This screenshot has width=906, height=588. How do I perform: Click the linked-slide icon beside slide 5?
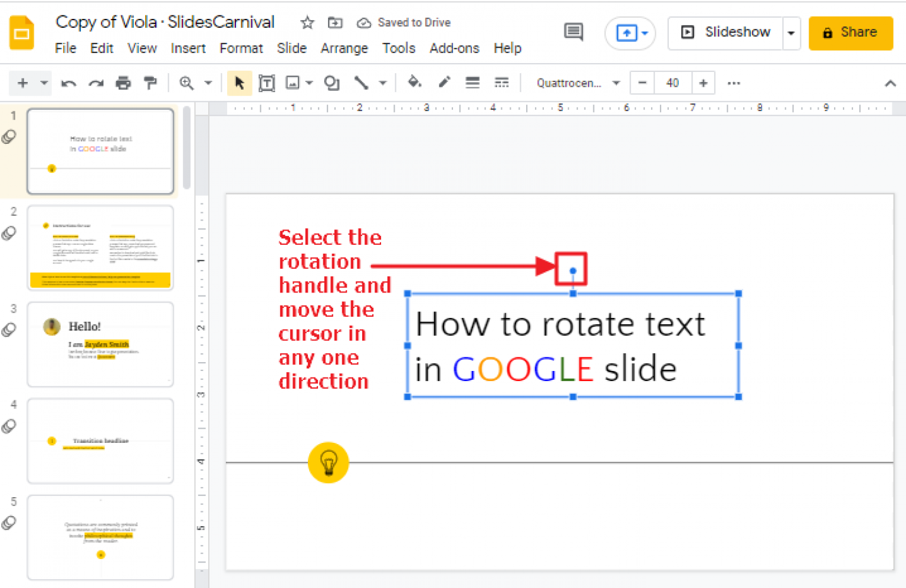[x=9, y=523]
